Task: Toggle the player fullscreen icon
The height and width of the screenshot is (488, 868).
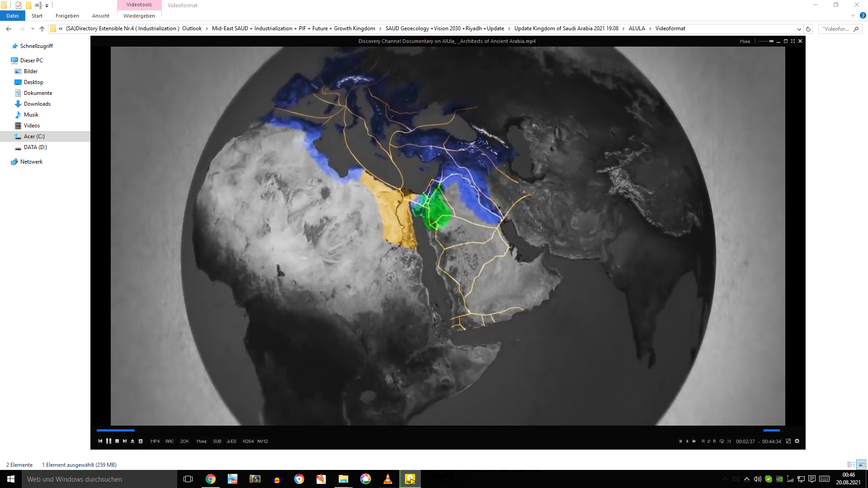Action: pyautogui.click(x=788, y=441)
